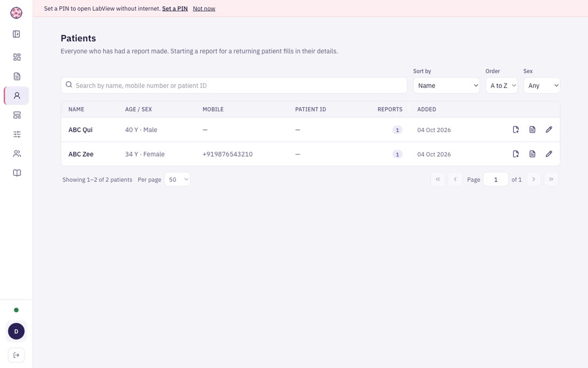
Task: Click the page number input field
Action: (496, 180)
